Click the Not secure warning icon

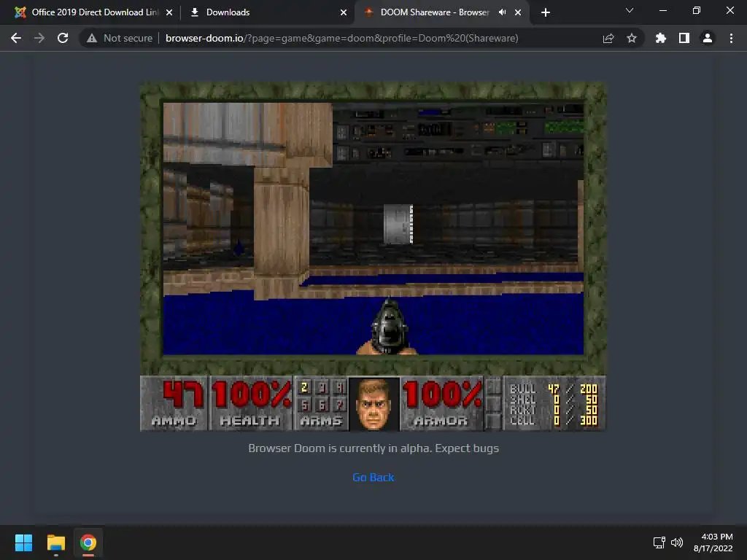point(92,38)
